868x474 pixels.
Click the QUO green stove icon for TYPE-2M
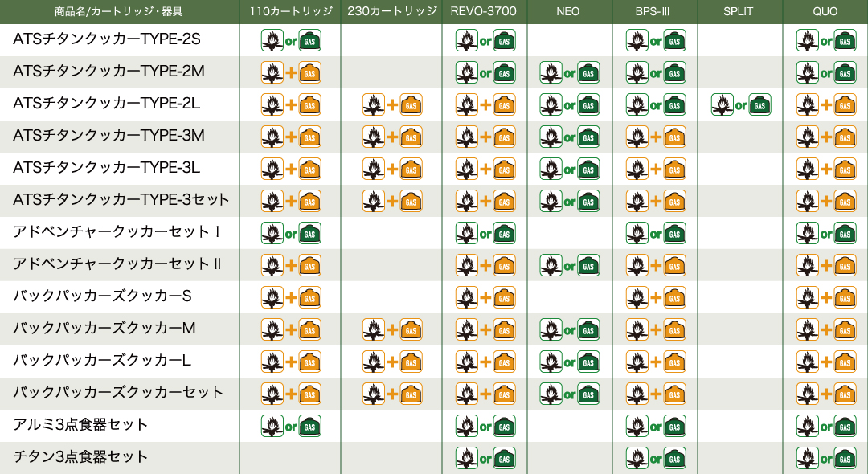[808, 72]
